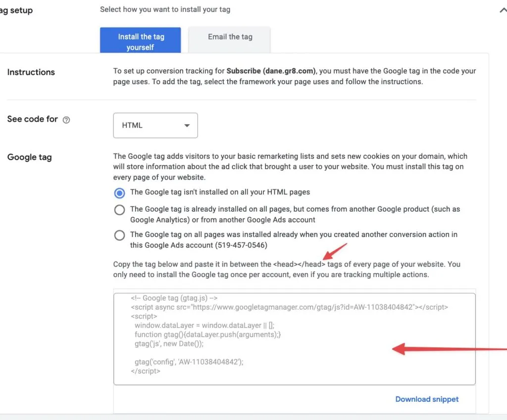This screenshot has height=420, width=507.
Task: Click inside the Google tag code box
Action: pos(295,339)
